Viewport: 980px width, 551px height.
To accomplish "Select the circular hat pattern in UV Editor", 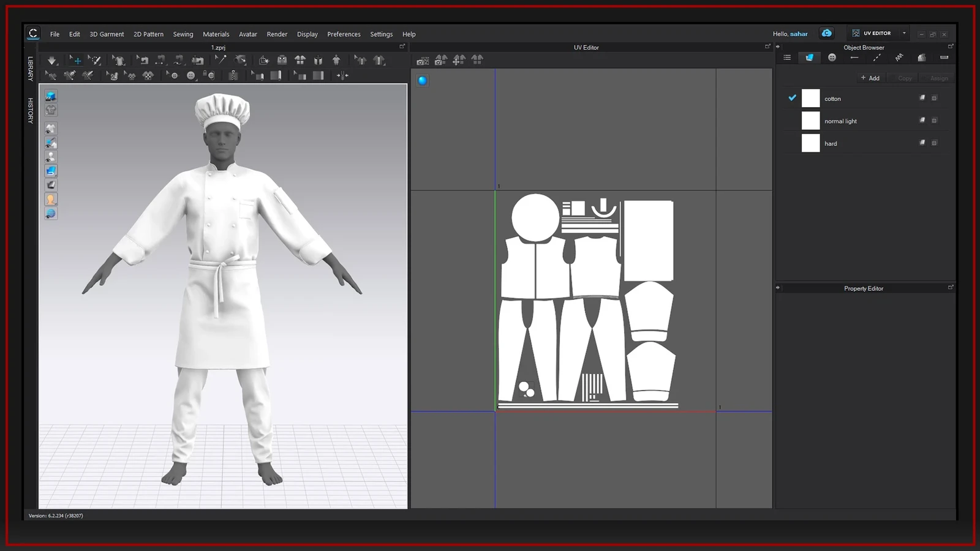I will (x=535, y=219).
